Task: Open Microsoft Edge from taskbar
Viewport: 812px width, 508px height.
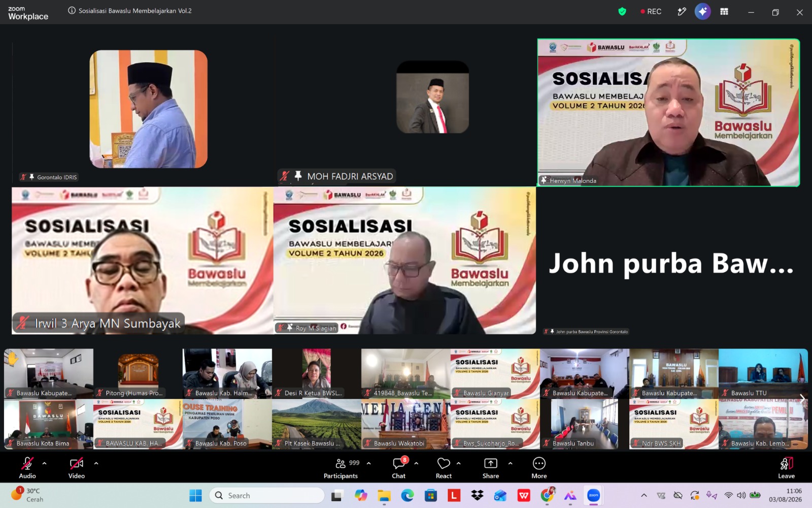Action: tap(408, 495)
